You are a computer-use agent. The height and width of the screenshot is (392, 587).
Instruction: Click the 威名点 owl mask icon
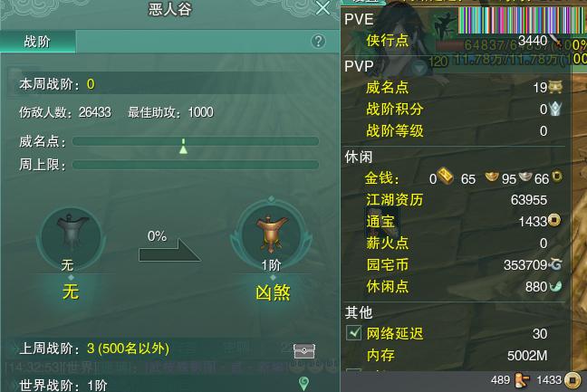pyautogui.click(x=554, y=87)
